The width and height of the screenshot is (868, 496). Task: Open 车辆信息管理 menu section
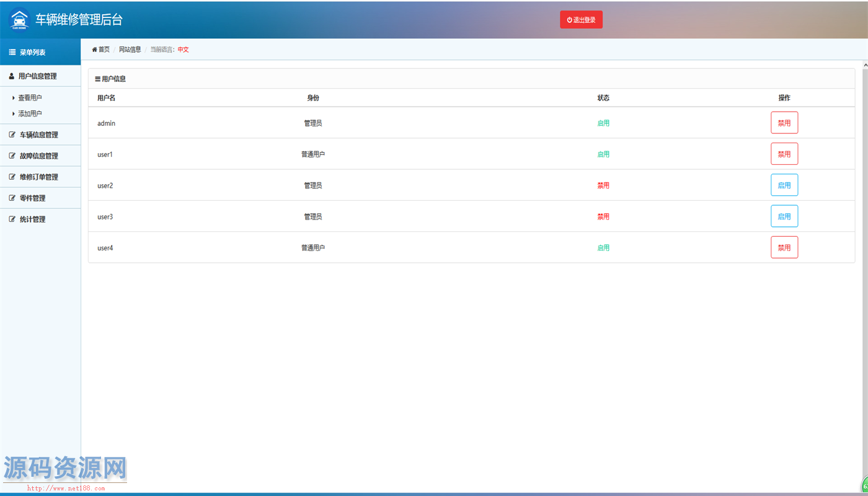(x=40, y=135)
